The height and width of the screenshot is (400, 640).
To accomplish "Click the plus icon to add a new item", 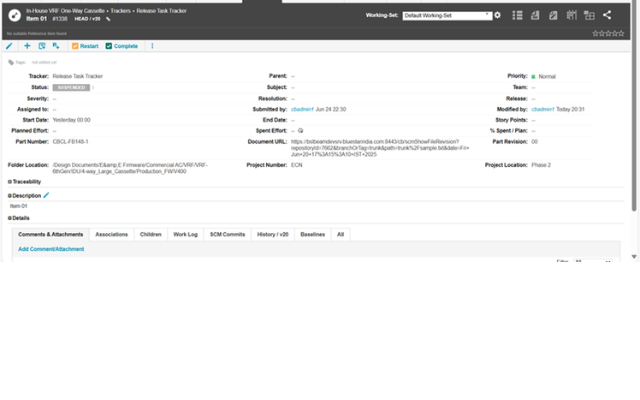I will [x=27, y=46].
